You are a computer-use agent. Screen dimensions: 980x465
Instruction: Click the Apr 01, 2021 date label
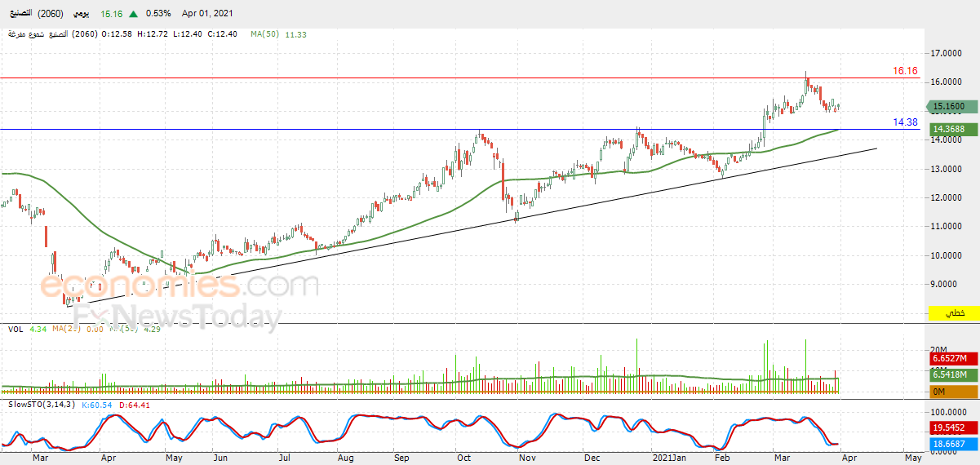(x=206, y=14)
